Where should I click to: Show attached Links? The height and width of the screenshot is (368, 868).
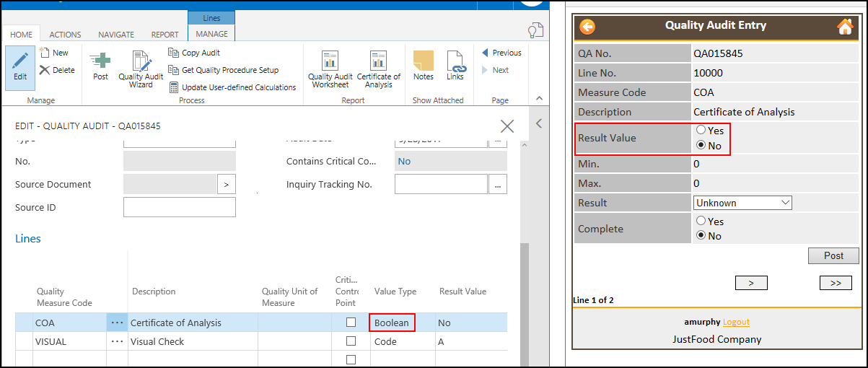tap(455, 66)
